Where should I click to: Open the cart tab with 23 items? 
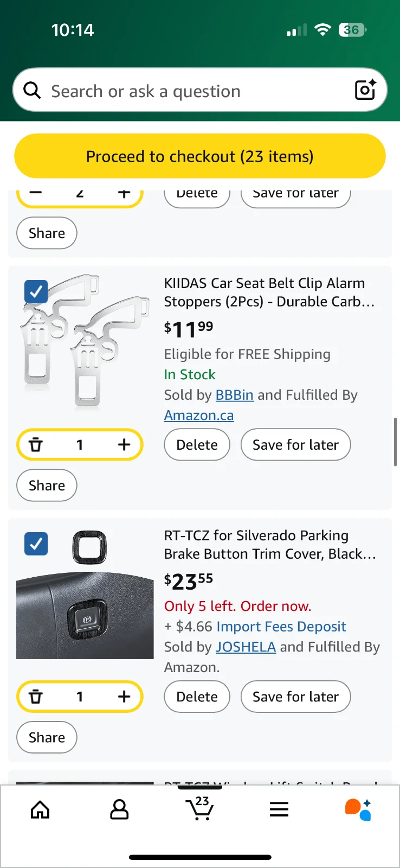[x=200, y=809]
